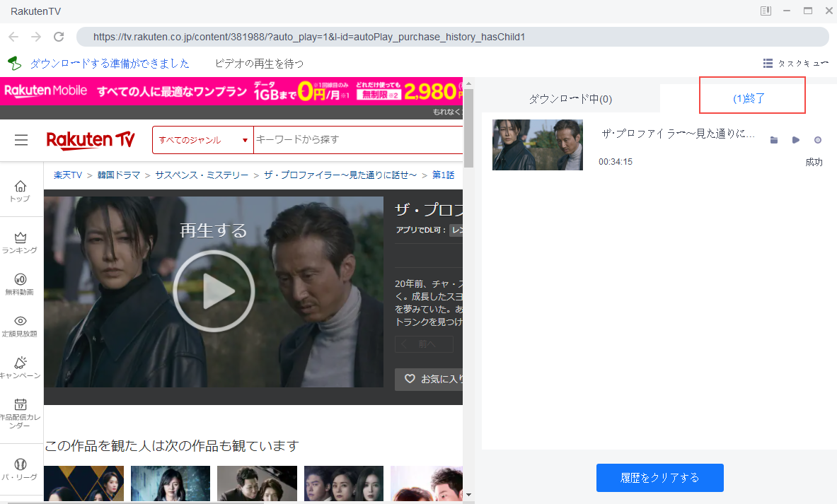This screenshot has height=504, width=837.
Task: Open the reader panel icon in title bar
Action: (x=766, y=11)
